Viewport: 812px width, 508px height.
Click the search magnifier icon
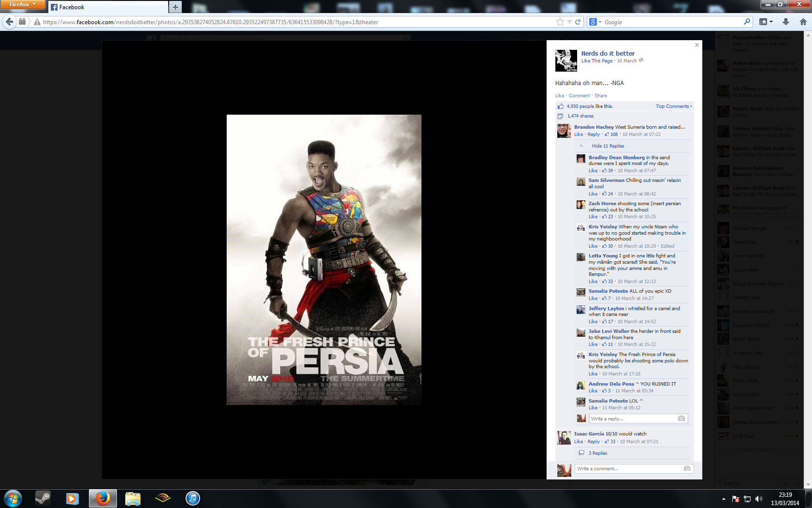[x=747, y=22]
